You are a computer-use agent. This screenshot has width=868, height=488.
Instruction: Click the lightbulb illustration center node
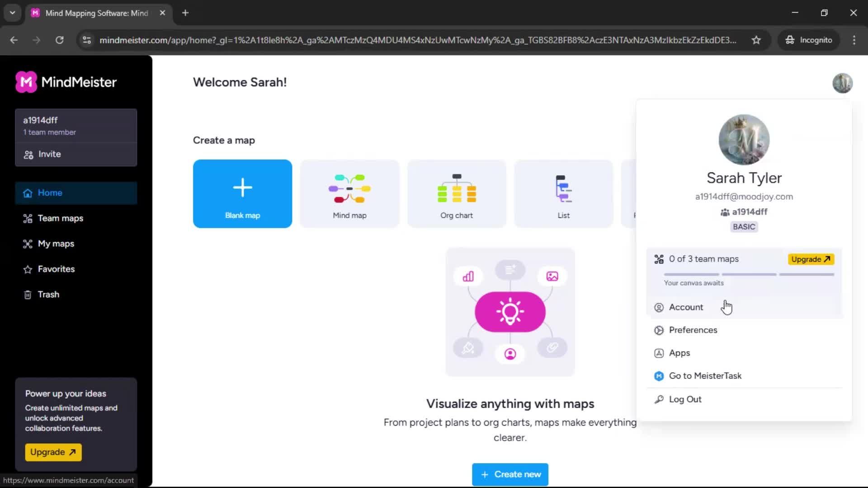pos(510,312)
